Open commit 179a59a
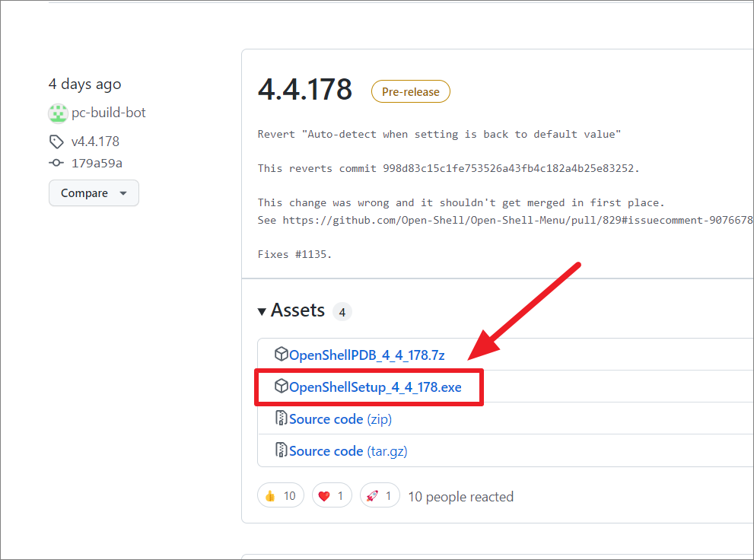Viewport: 754px width, 560px height. tap(97, 164)
